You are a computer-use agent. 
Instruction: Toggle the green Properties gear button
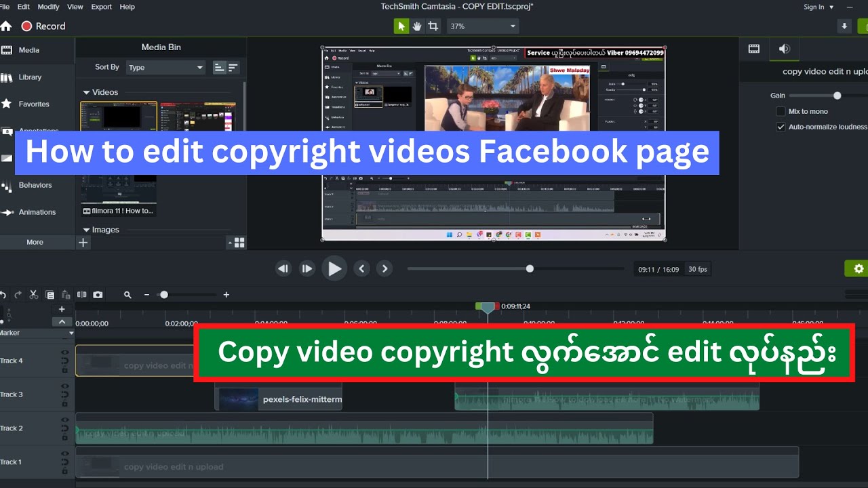click(858, 268)
